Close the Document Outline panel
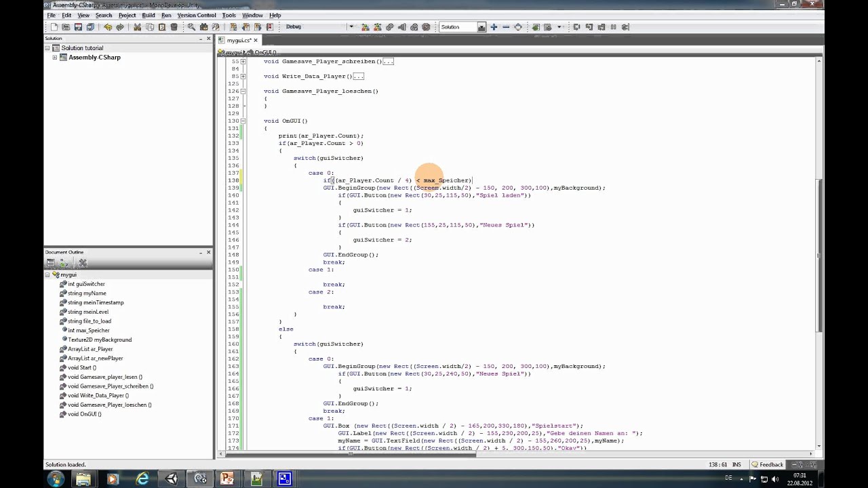This screenshot has height=488, width=868. click(x=208, y=252)
